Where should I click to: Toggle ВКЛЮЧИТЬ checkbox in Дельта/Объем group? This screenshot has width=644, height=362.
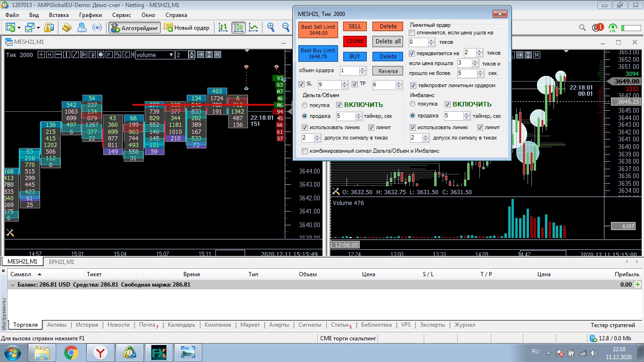coord(339,105)
